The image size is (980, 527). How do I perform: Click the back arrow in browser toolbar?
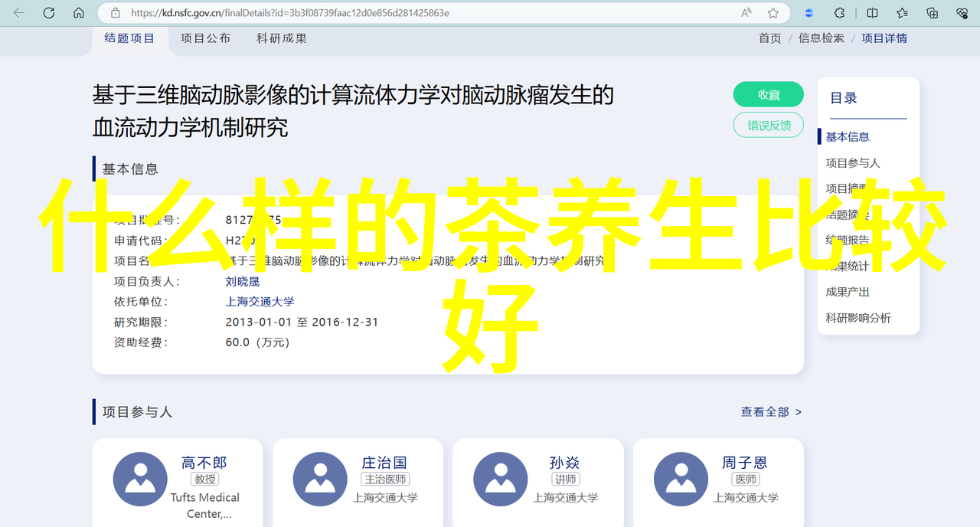pos(19,13)
